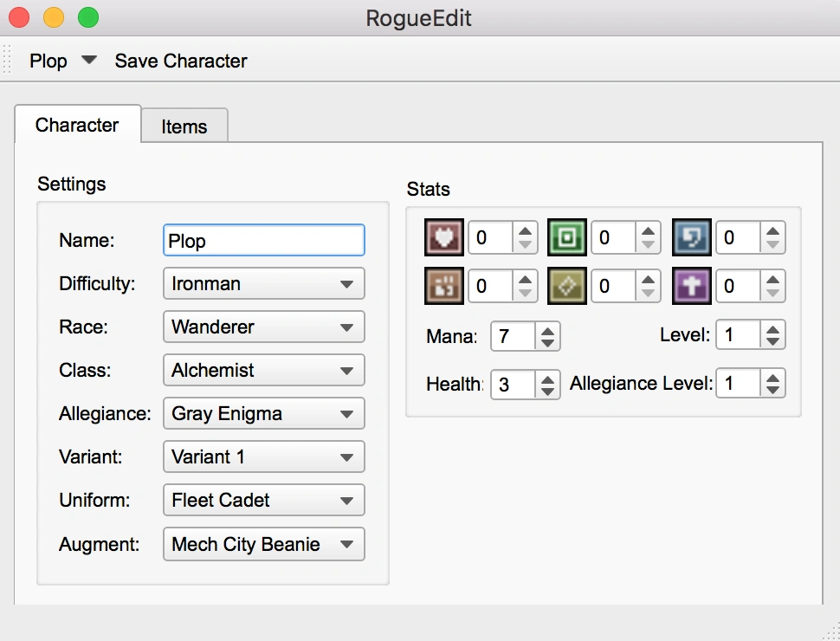Click the olive diamond stat icon

567,286
